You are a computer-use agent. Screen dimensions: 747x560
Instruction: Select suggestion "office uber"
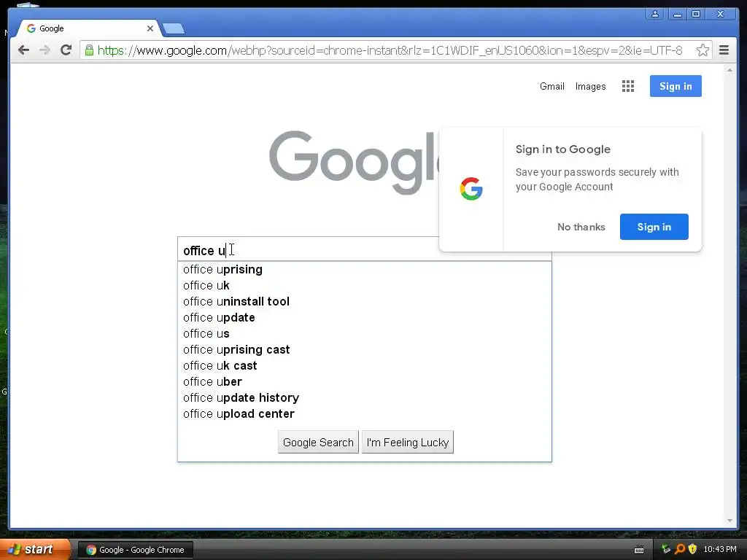pyautogui.click(x=365, y=381)
